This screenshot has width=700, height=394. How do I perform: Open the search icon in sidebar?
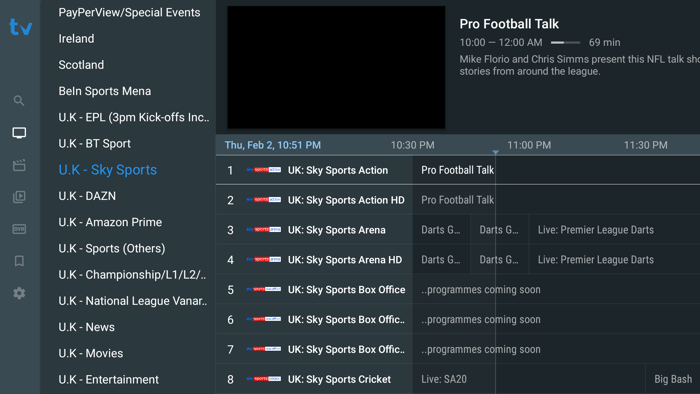click(19, 101)
